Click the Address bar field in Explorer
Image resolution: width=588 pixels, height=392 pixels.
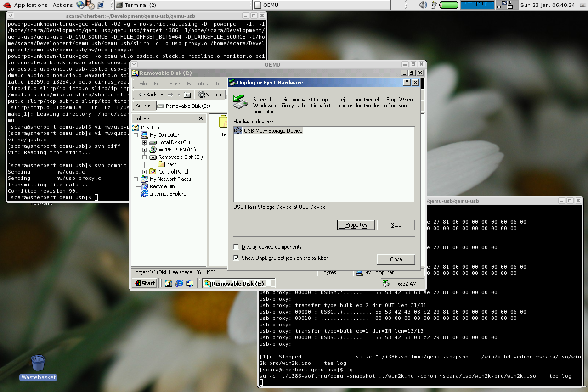(x=192, y=106)
